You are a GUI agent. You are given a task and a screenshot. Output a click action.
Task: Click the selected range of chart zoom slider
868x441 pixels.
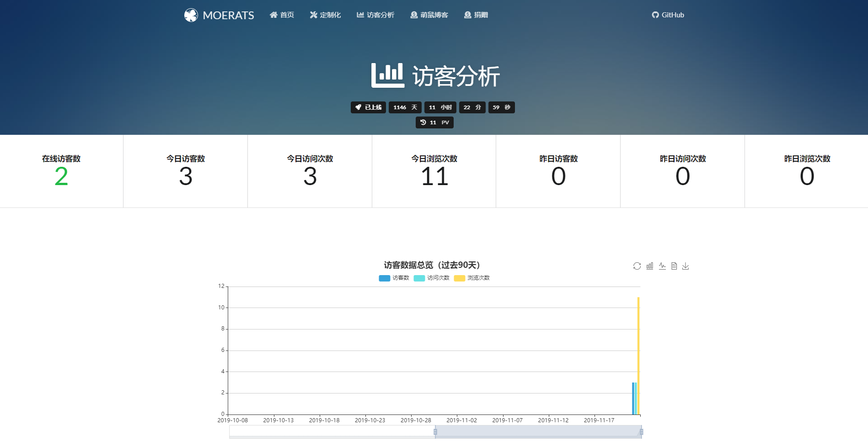coord(538,432)
